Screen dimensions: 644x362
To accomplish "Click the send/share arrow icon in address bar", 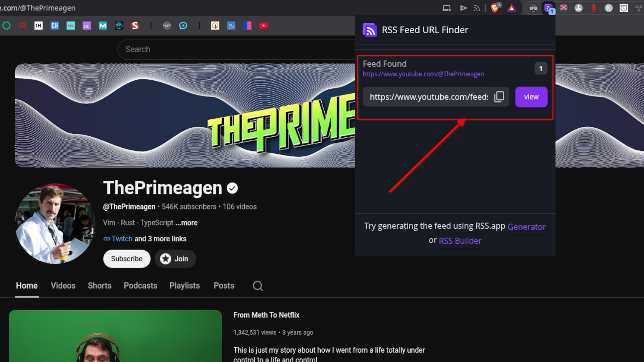I will pos(463,8).
